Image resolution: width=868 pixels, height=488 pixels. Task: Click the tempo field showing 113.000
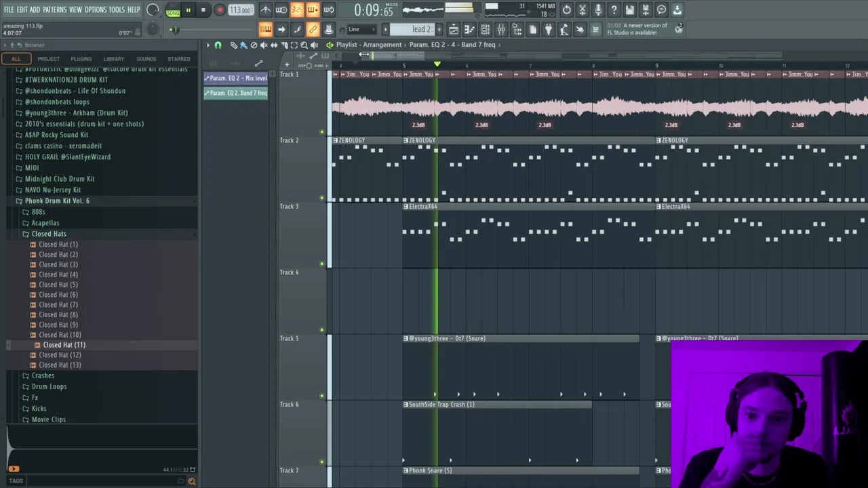pos(241,10)
